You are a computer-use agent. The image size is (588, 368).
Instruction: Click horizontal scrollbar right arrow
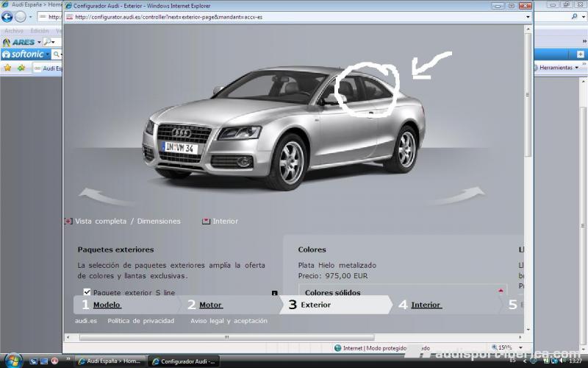(520, 337)
